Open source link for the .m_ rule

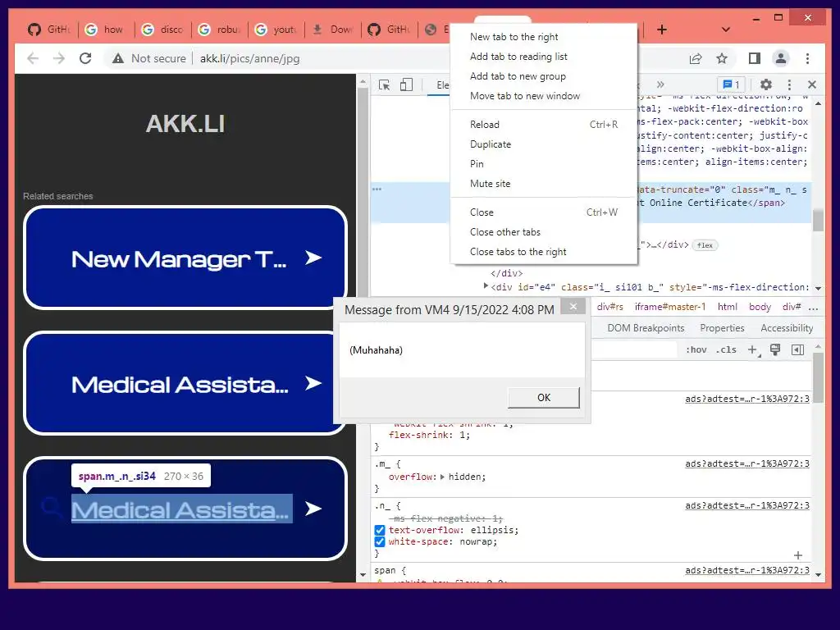coord(746,464)
